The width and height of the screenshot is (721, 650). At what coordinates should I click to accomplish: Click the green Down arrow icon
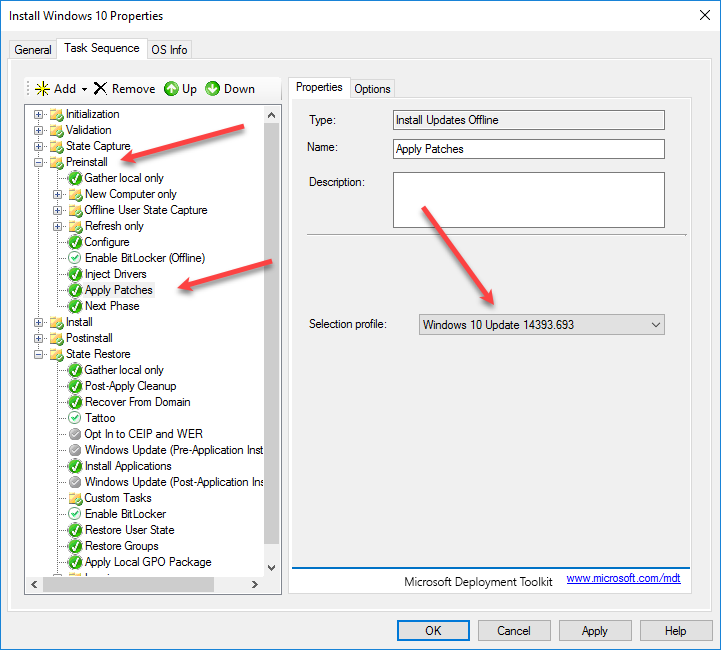[212, 89]
